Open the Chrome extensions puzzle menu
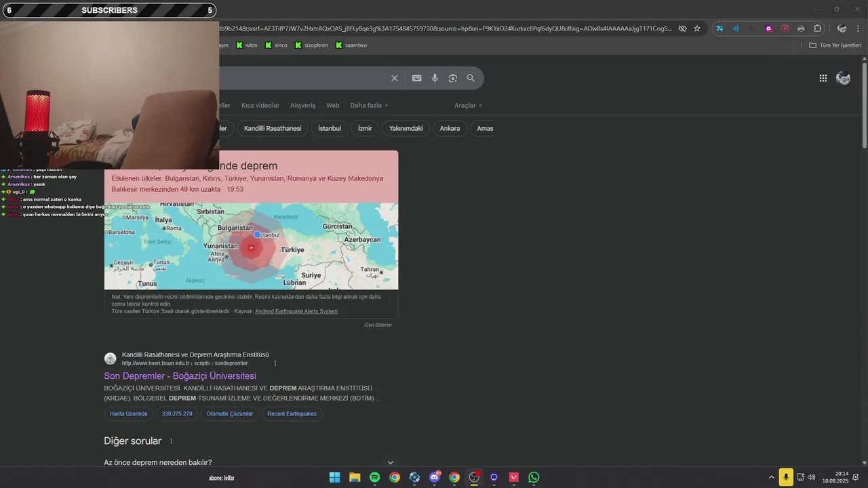The width and height of the screenshot is (868, 488). pyautogui.click(x=817, y=28)
